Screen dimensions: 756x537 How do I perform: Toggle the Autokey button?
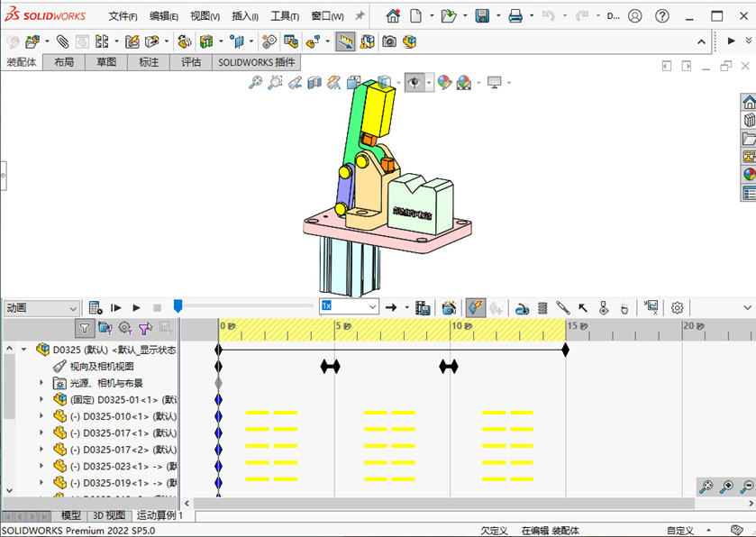(x=475, y=307)
